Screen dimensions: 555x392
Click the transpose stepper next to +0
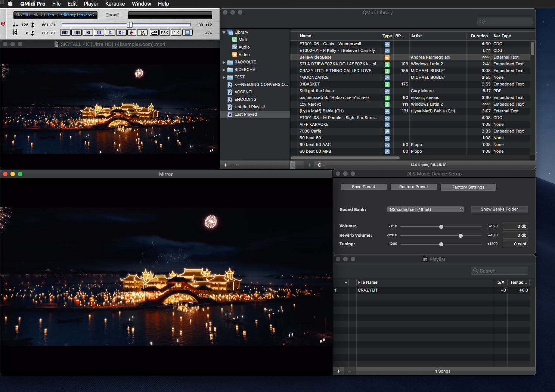coord(32,33)
